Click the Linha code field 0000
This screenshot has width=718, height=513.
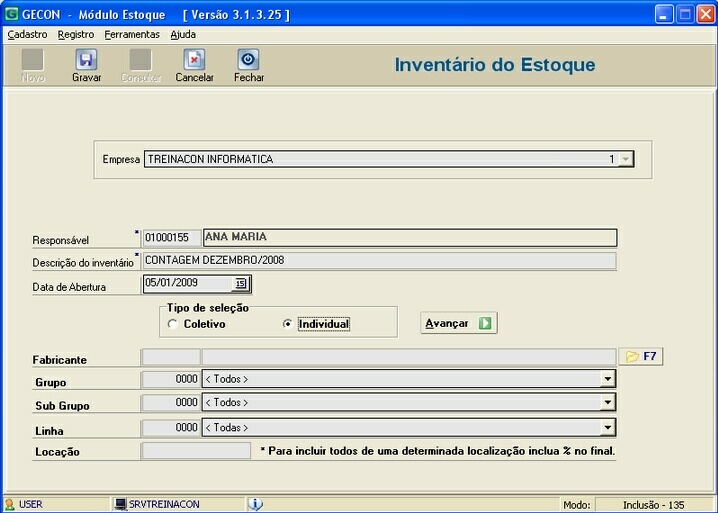point(171,428)
